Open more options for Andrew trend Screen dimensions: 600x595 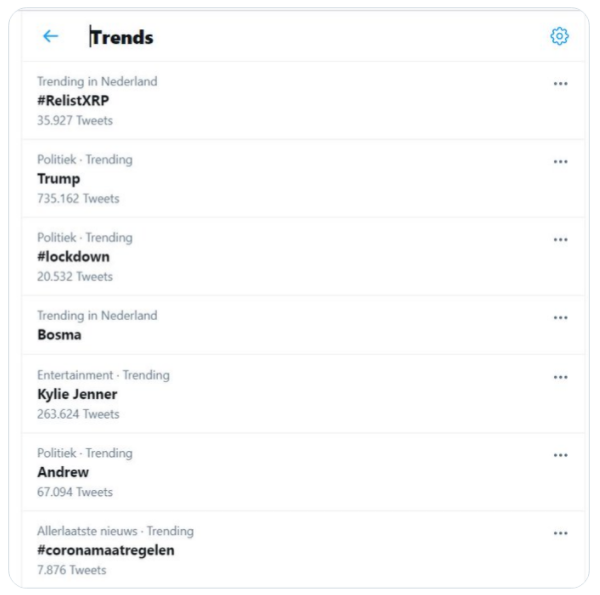(x=561, y=455)
